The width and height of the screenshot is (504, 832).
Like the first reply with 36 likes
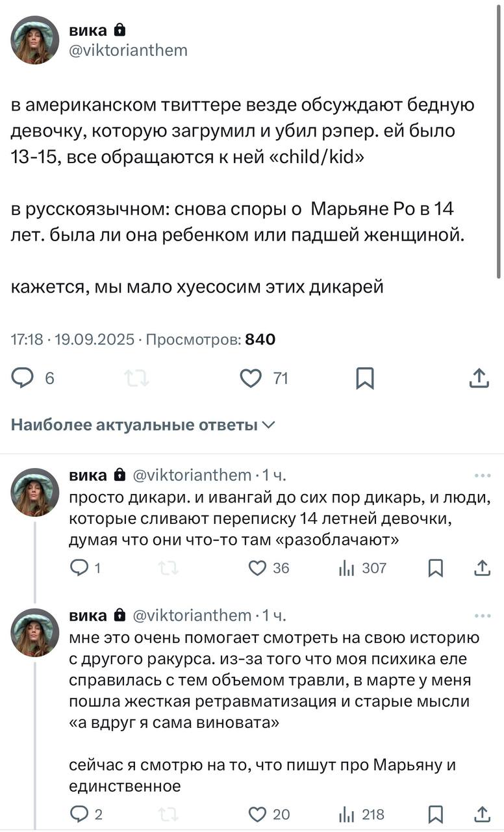click(258, 568)
